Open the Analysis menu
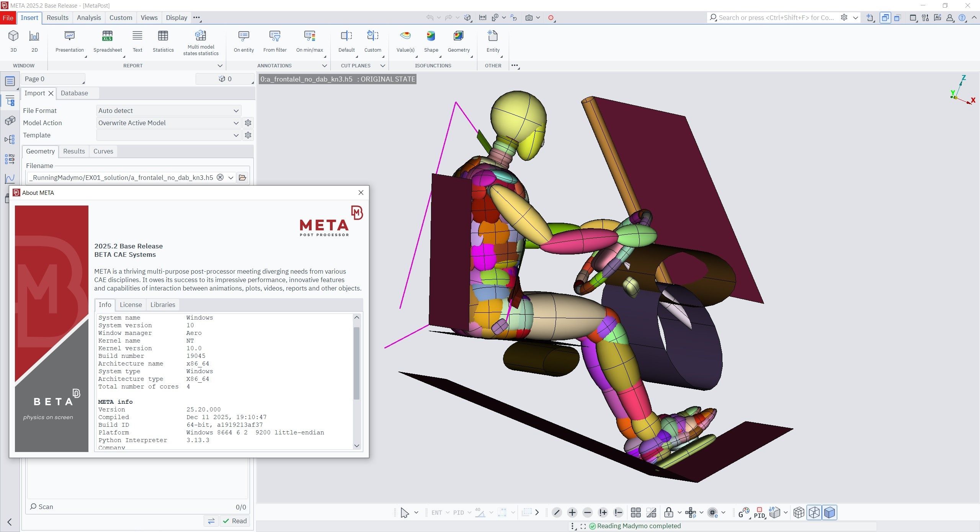The image size is (980, 532). [x=89, y=18]
